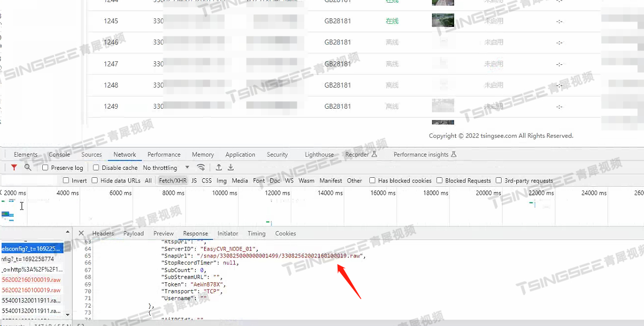
Task: Click GB28181 in row 1247
Action: pyautogui.click(x=338, y=64)
